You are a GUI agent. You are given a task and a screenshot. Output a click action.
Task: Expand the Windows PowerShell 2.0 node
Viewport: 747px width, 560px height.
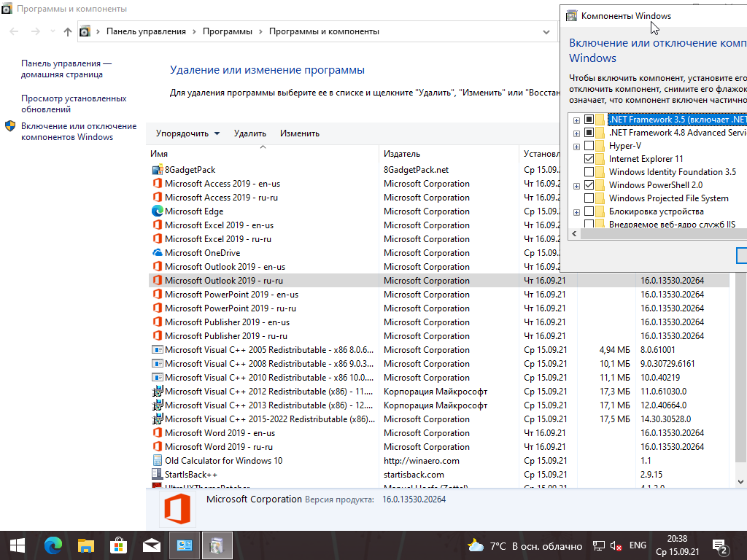(576, 186)
